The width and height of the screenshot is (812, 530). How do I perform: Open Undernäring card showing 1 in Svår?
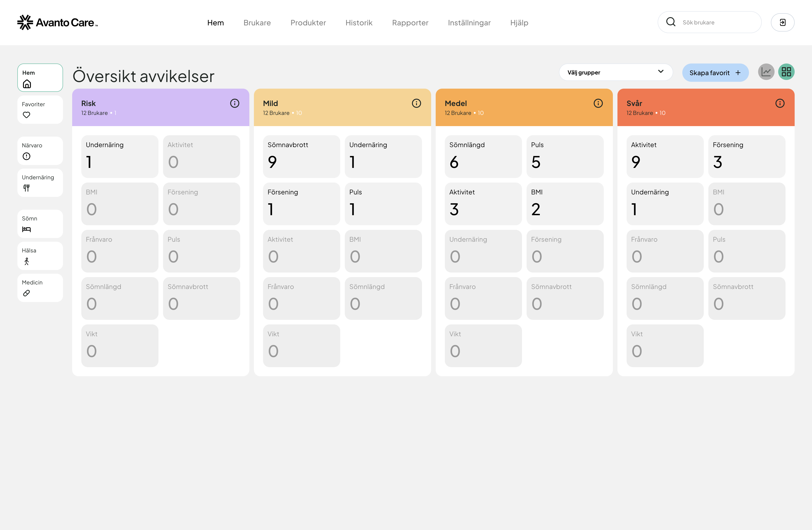coord(665,204)
